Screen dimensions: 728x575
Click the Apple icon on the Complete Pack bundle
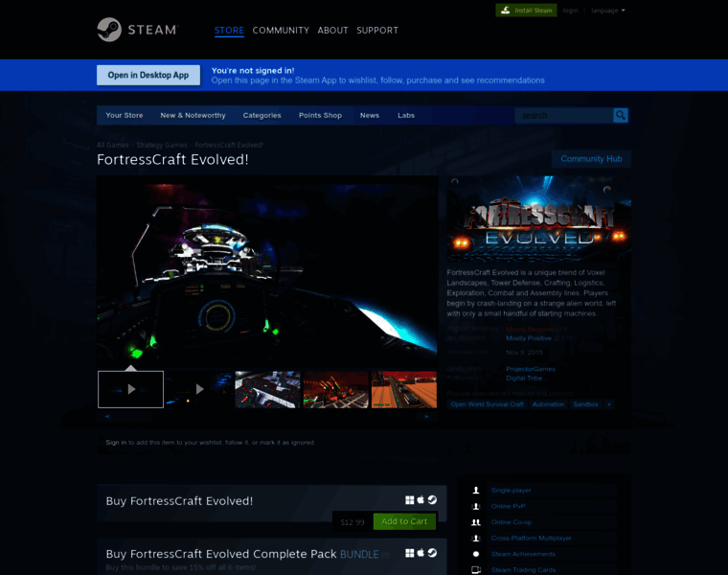pyautogui.click(x=421, y=553)
